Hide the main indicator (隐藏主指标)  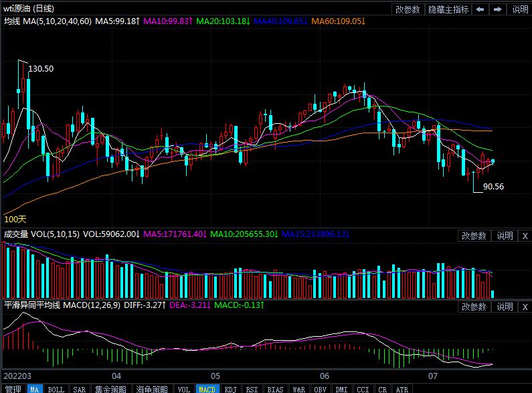[448, 9]
